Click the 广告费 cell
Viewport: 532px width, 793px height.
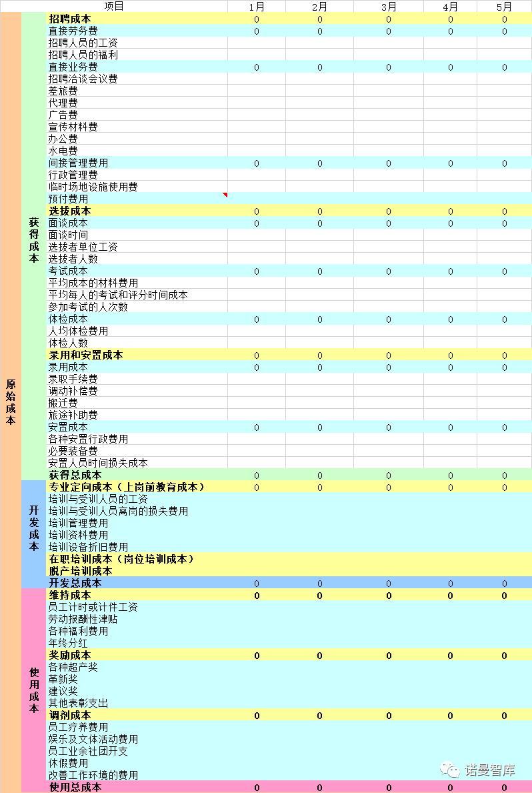(x=137, y=115)
